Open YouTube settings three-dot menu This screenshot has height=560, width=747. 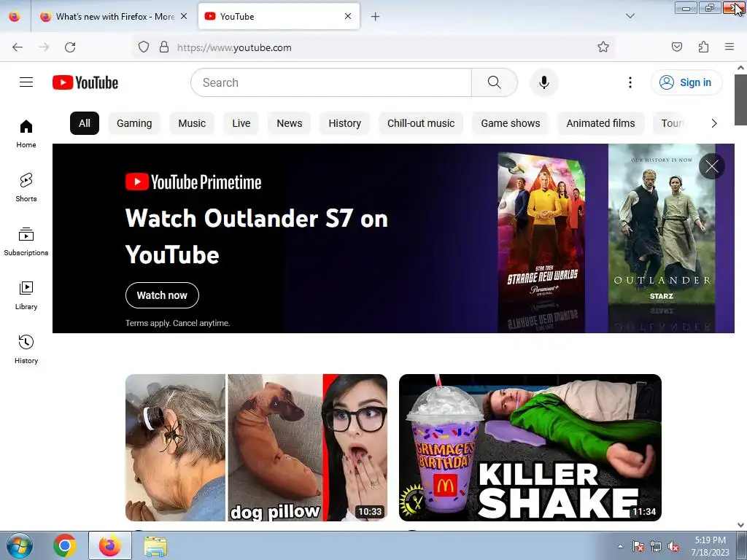(x=630, y=82)
